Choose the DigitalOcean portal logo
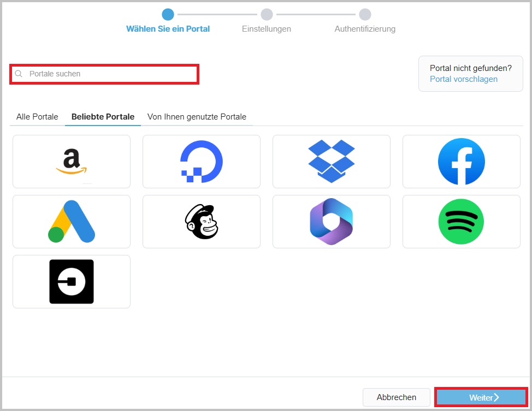 201,162
